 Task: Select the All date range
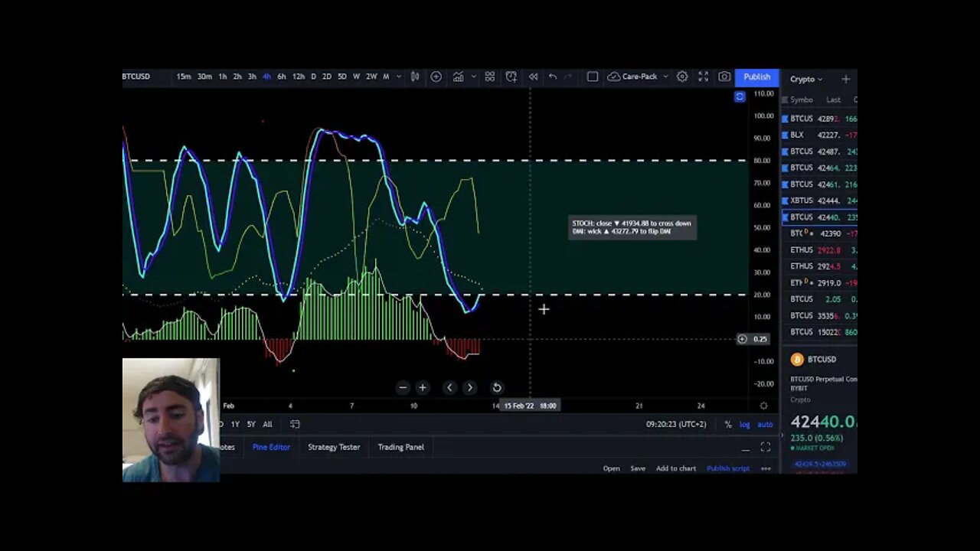coord(267,424)
